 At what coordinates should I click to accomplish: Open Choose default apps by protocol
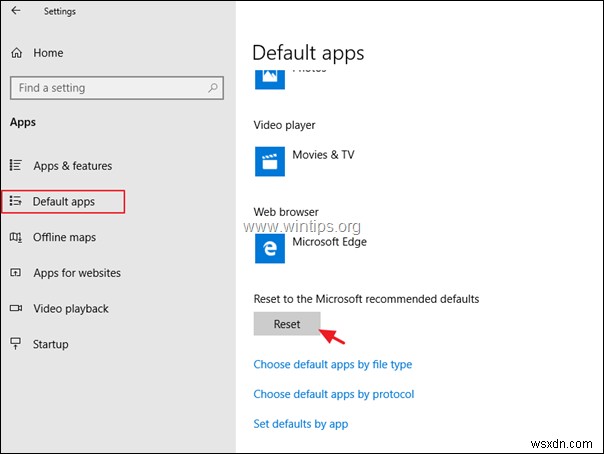(334, 394)
